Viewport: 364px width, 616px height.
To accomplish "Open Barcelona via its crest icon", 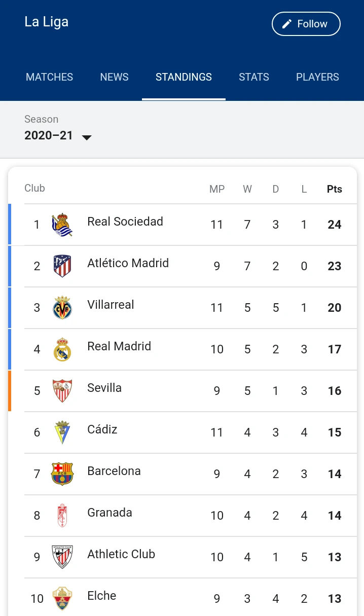I will point(62,474).
